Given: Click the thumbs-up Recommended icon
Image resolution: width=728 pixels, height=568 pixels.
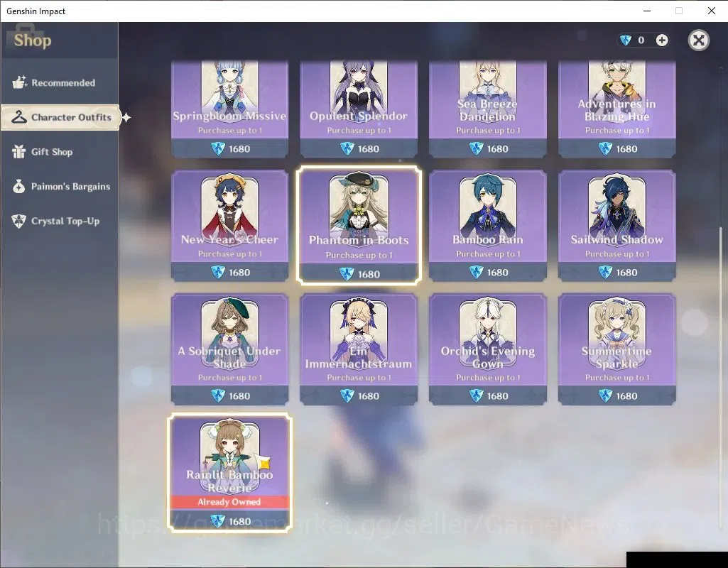Looking at the screenshot, I should [19, 82].
